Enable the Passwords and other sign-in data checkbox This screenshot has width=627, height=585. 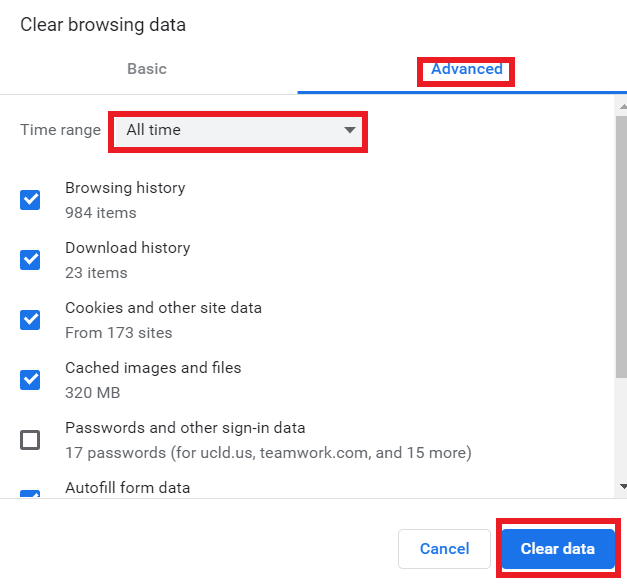pos(31,440)
